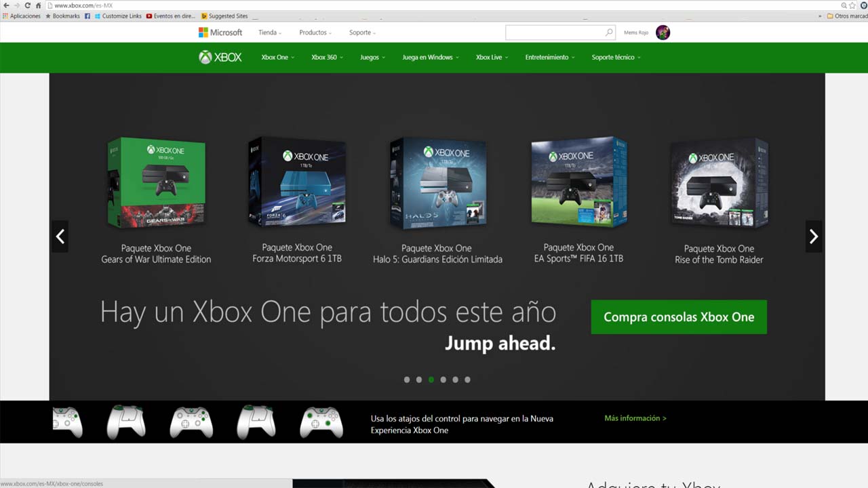The width and height of the screenshot is (868, 488).
Task: Open the Juega en Windows menu
Action: [x=431, y=58]
